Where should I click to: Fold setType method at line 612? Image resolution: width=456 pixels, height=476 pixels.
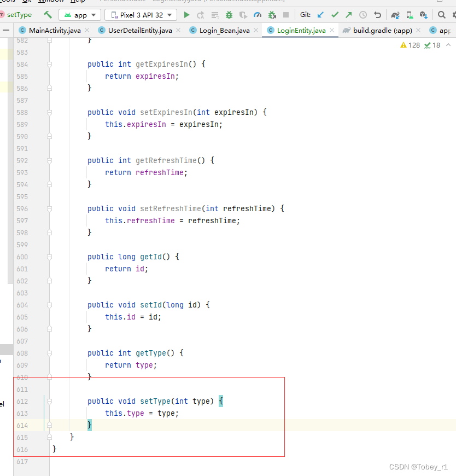tap(49, 402)
